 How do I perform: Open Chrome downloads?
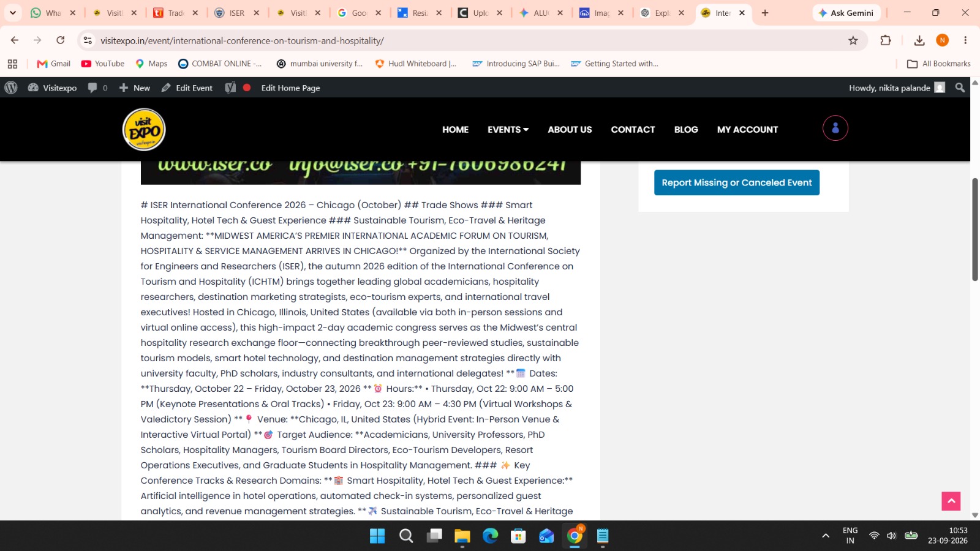coord(919,40)
